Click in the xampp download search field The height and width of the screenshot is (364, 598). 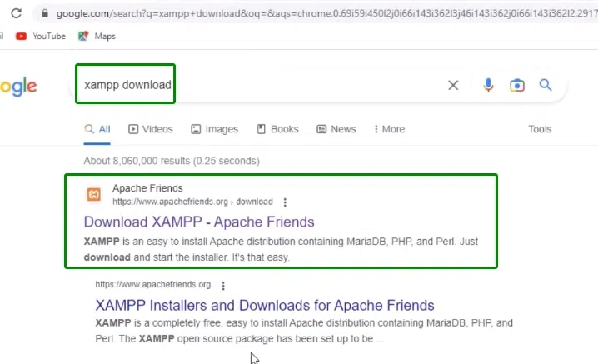point(259,85)
